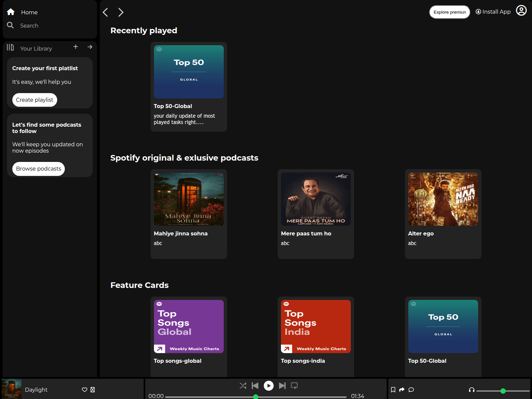532x399 pixels.
Task: Open the user profile icon
Action: (521, 11)
